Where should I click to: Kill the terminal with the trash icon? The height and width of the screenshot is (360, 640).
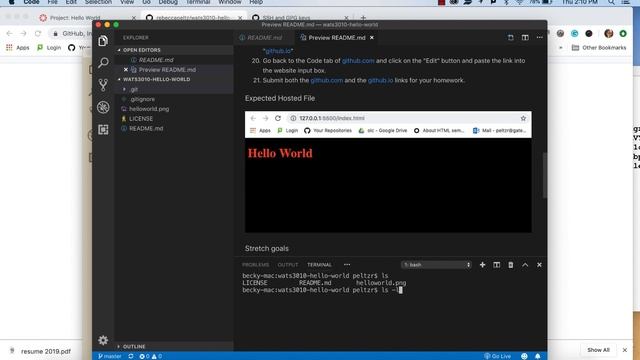(x=511, y=265)
